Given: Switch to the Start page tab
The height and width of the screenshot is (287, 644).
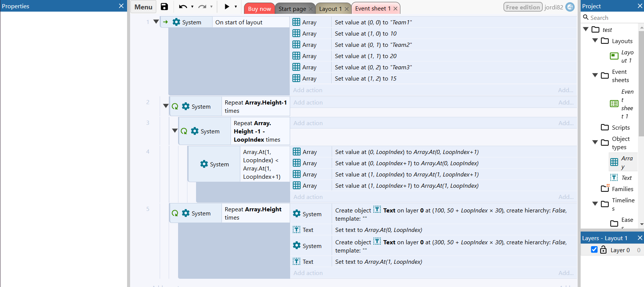Looking at the screenshot, I should pyautogui.click(x=292, y=9).
